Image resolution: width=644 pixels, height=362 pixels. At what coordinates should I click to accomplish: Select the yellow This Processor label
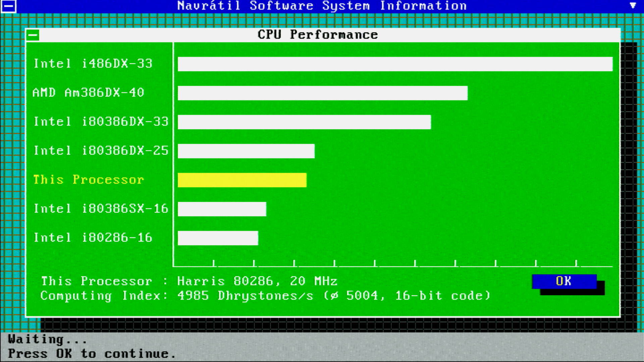click(x=89, y=180)
